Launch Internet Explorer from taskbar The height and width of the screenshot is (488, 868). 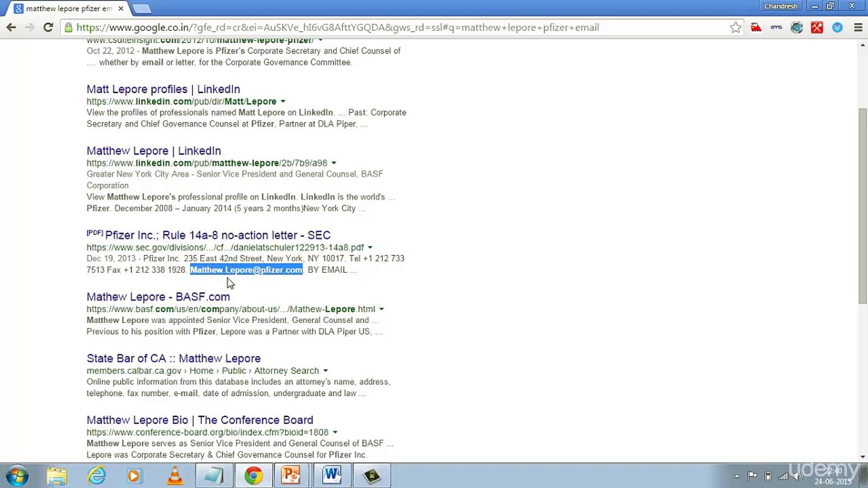(x=96, y=476)
